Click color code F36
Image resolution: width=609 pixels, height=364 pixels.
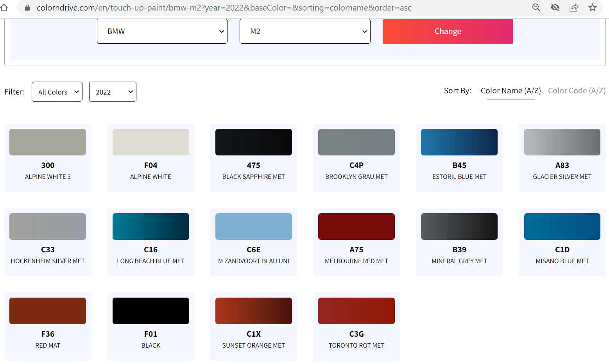tap(48, 334)
